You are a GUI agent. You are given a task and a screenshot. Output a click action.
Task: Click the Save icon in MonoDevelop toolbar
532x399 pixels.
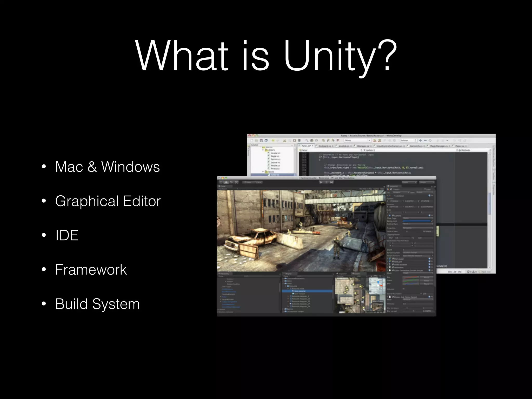click(261, 140)
